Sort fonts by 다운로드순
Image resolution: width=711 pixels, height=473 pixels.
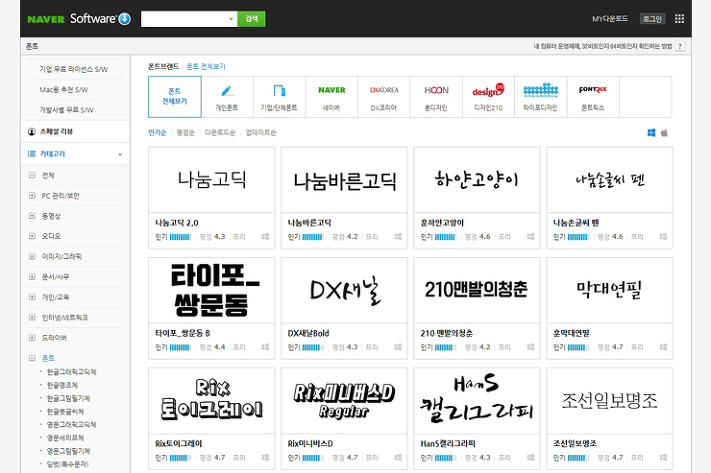tap(220, 132)
